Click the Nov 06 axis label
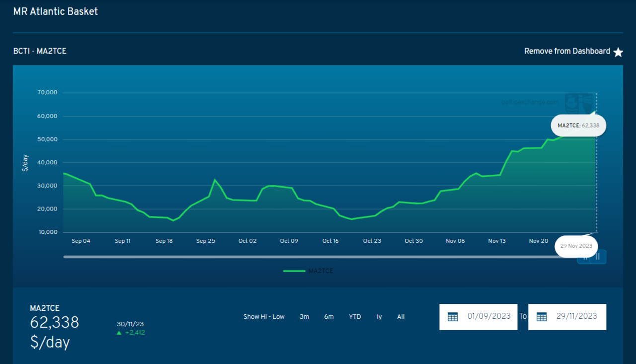This screenshot has height=364, width=636. coord(455,241)
